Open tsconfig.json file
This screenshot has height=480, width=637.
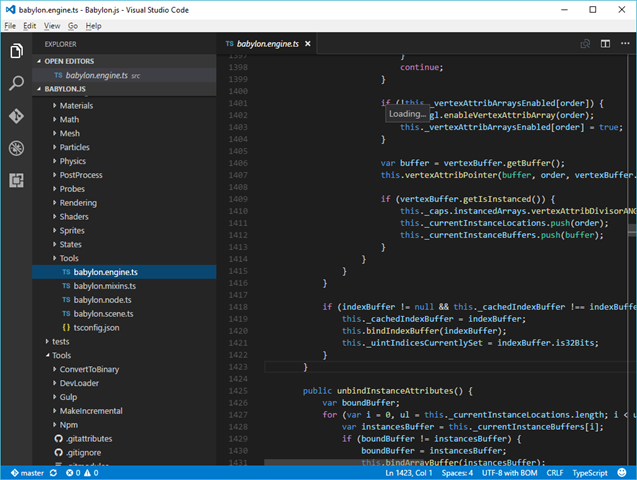124,328
